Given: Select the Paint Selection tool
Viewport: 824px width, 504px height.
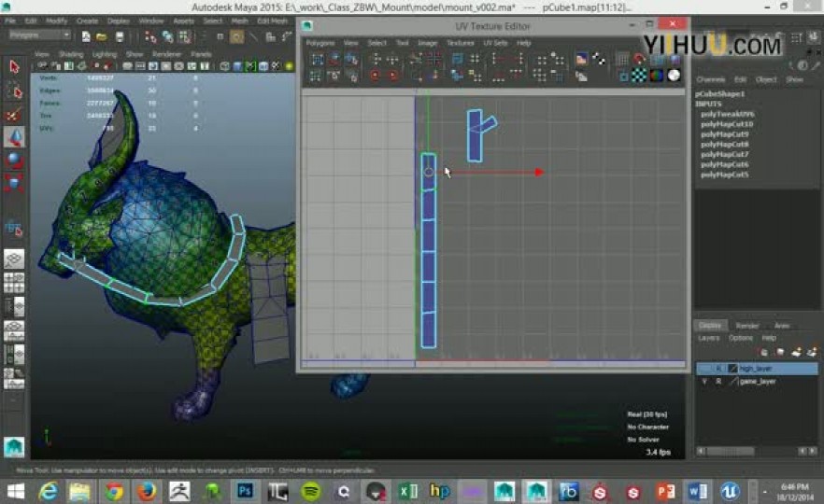Looking at the screenshot, I should (x=14, y=115).
